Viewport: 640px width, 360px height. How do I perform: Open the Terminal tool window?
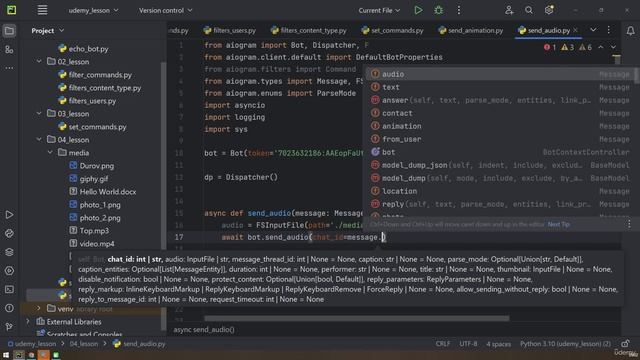point(9,289)
